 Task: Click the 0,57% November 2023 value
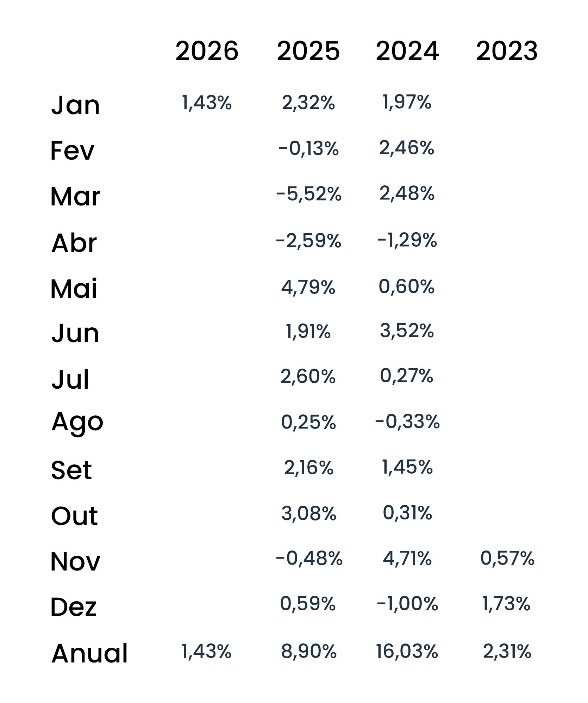click(507, 559)
